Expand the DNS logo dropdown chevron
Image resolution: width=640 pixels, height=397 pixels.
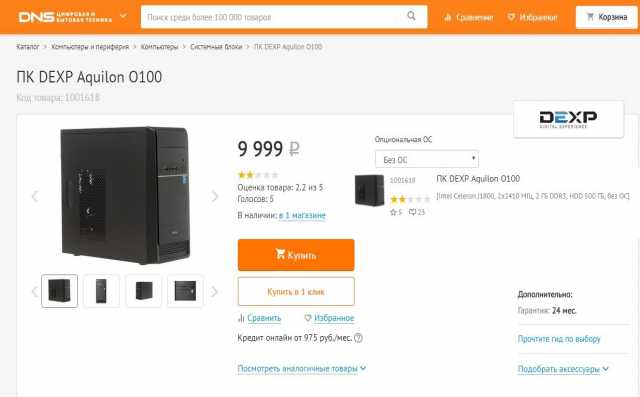(x=123, y=16)
